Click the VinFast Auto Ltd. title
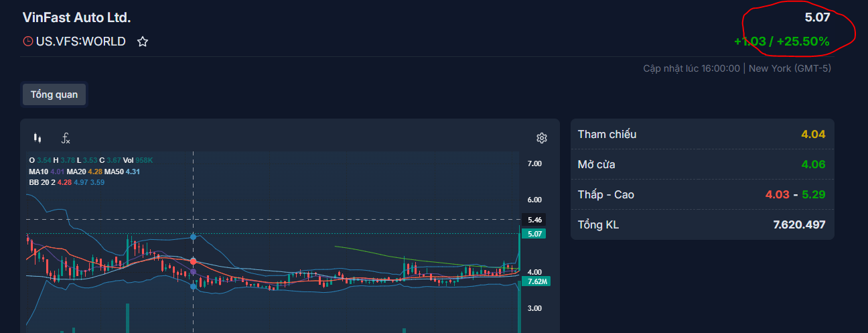 [x=76, y=17]
